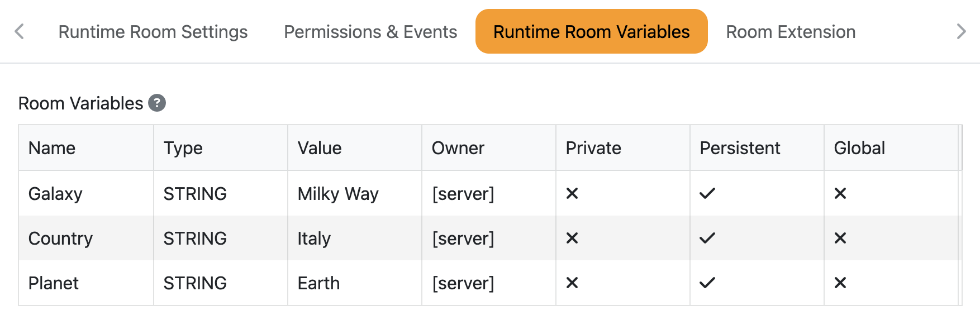Click the Private column header

(623, 148)
